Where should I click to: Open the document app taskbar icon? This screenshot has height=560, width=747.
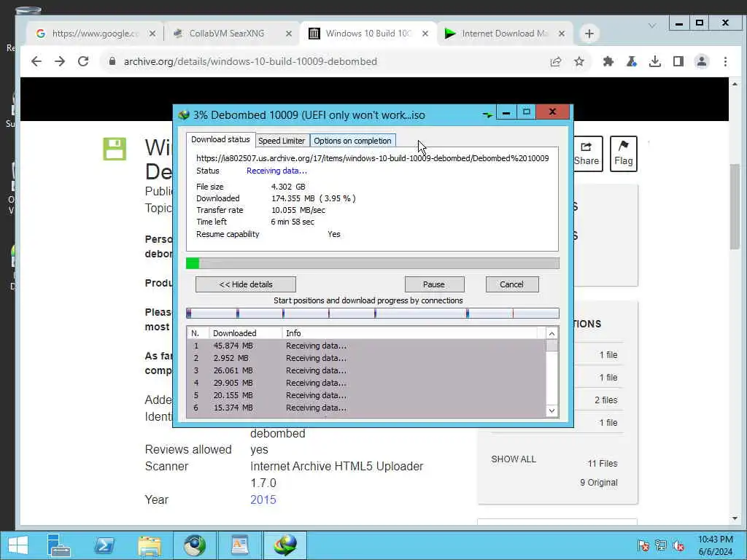(x=240, y=545)
